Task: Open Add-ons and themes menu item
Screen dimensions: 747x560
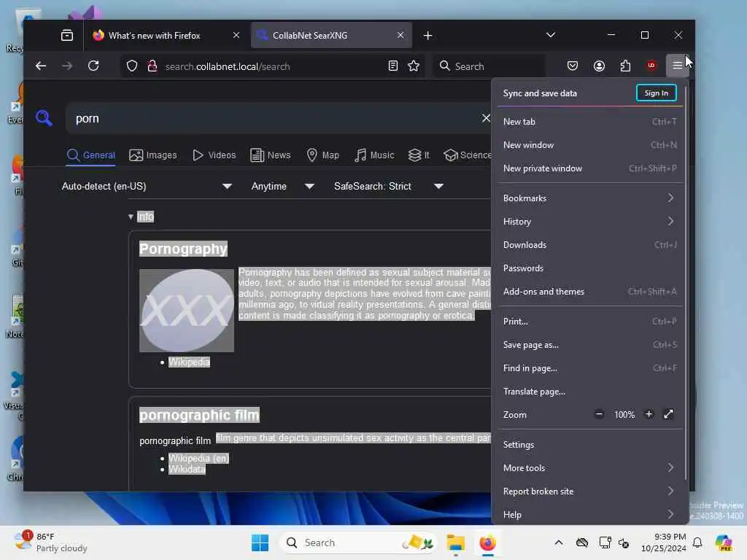Action: coord(589,292)
